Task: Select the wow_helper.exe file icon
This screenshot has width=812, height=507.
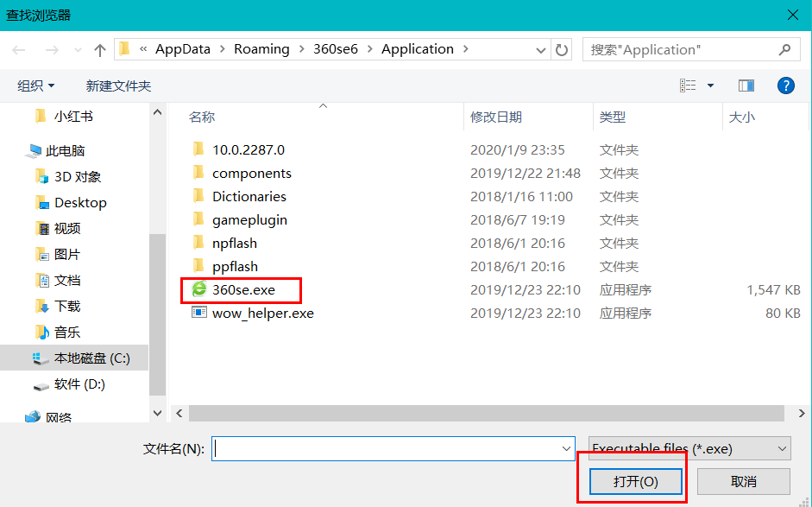Action: coord(198,313)
